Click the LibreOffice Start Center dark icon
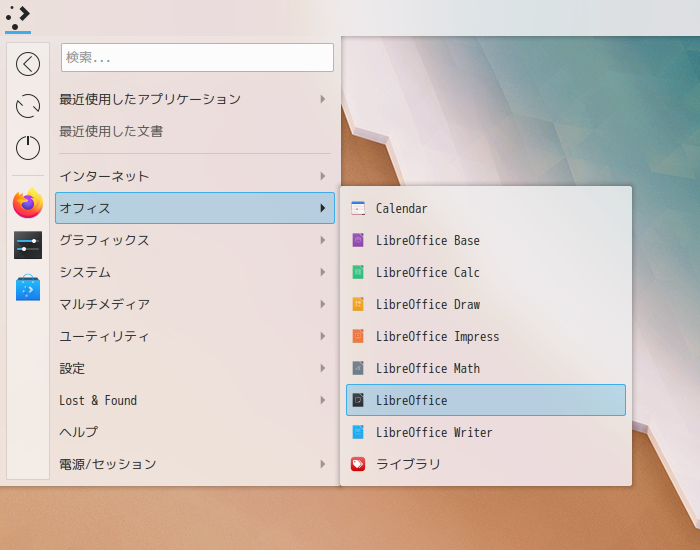This screenshot has height=550, width=700. click(x=358, y=400)
